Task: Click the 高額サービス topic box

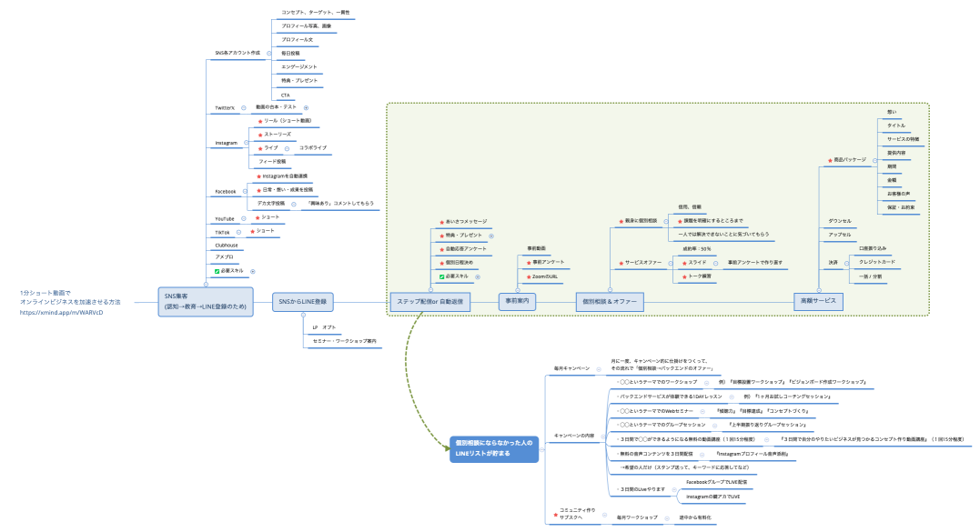Action: (x=817, y=301)
